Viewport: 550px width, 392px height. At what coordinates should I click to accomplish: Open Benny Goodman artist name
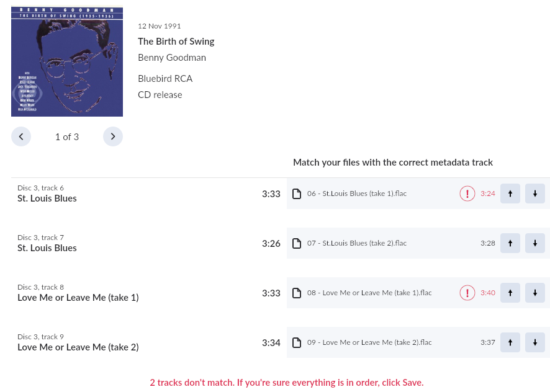point(172,58)
